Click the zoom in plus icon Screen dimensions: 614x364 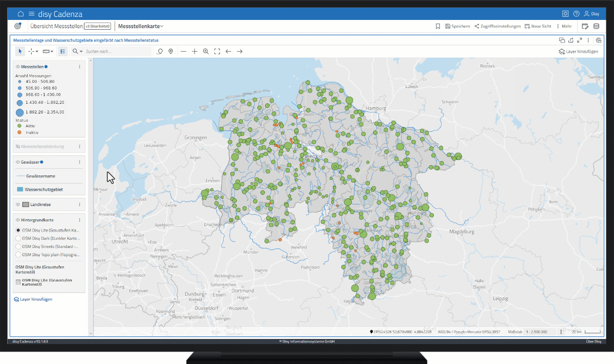(194, 51)
